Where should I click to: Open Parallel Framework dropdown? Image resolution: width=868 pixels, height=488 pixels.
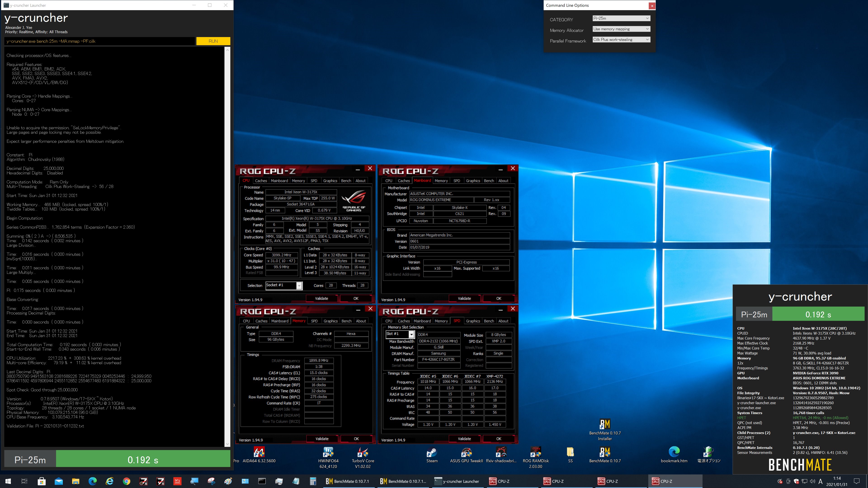(621, 39)
